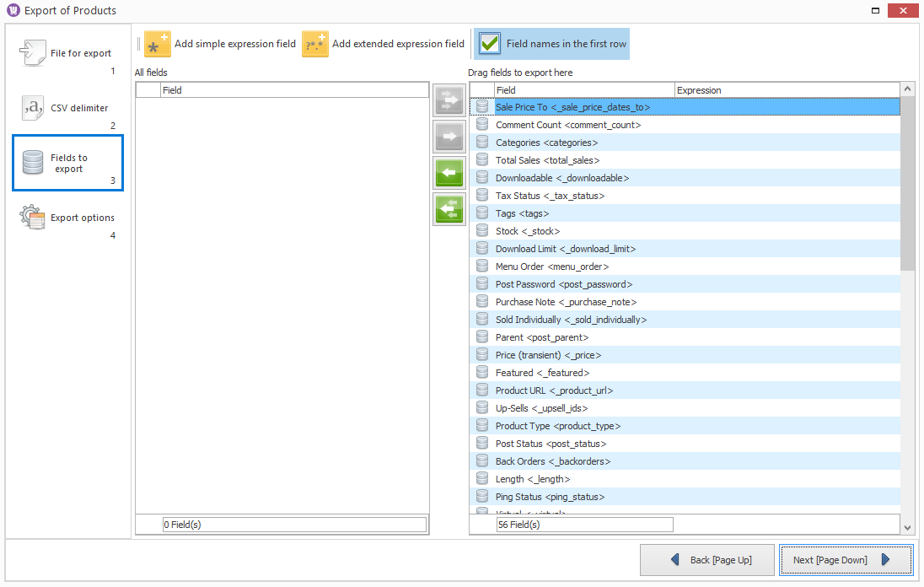Select the Tags field row
924x587 pixels.
[685, 213]
